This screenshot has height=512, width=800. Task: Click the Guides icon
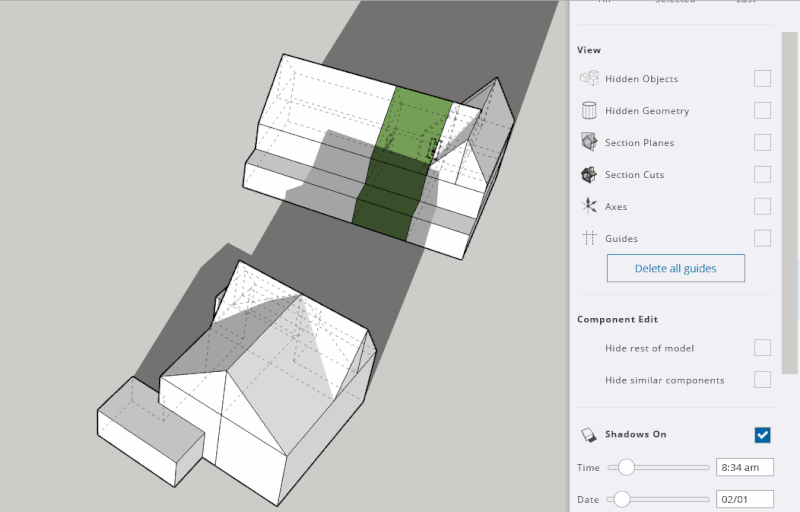click(589, 238)
